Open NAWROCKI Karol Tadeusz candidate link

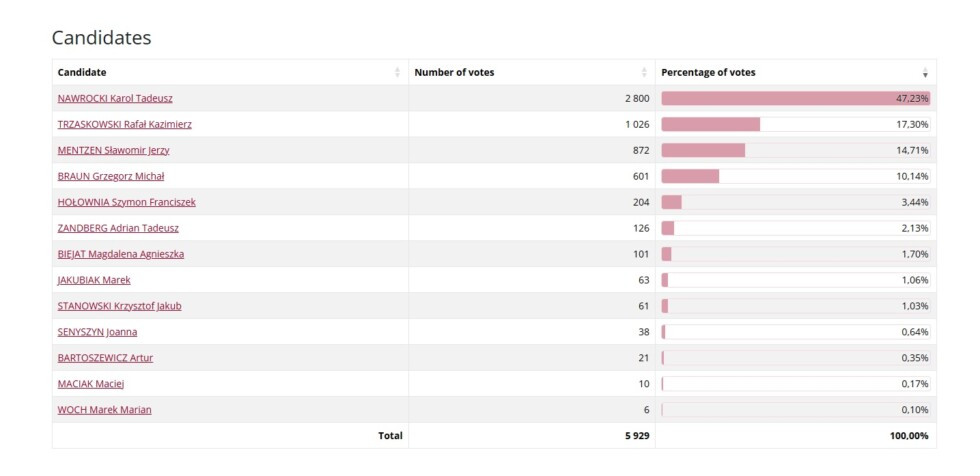tap(115, 99)
